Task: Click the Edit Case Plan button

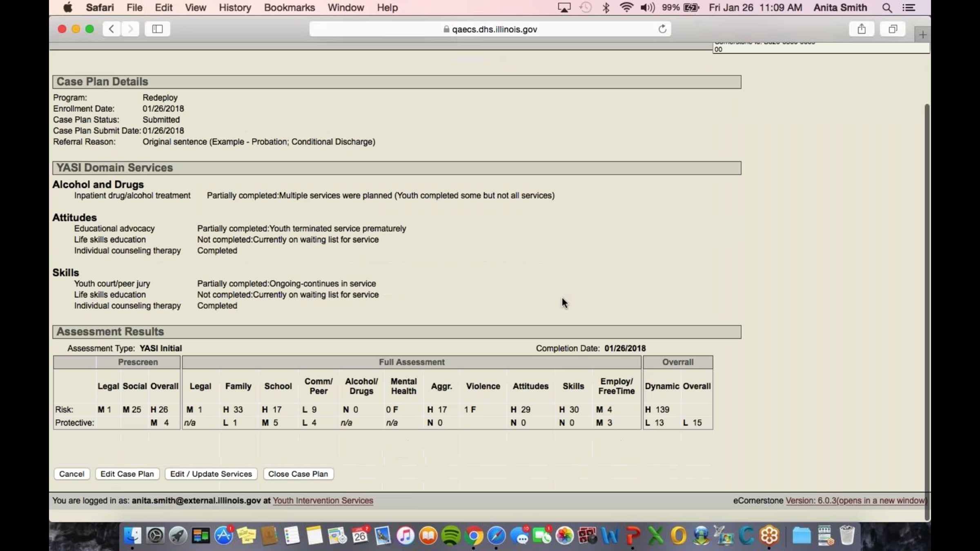Action: [127, 474]
